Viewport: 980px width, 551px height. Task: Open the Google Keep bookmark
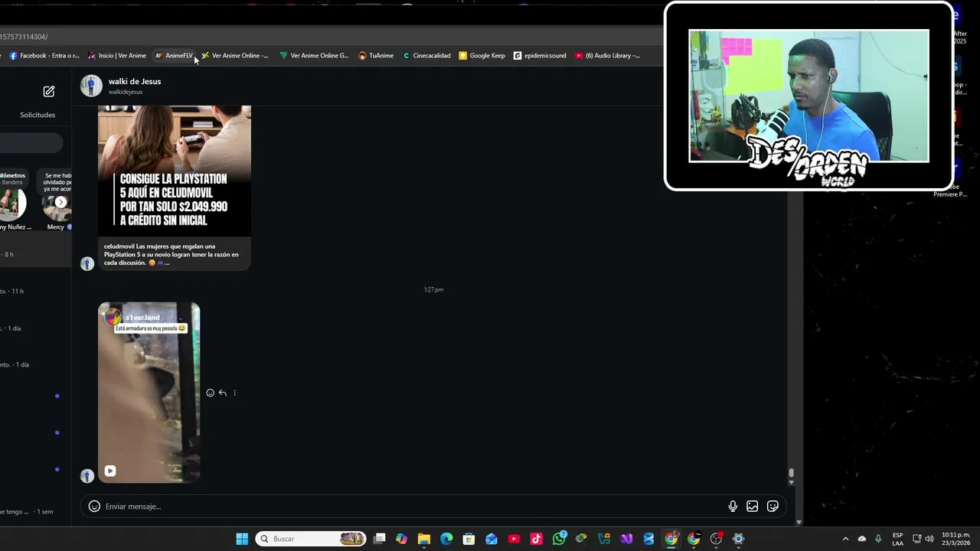point(482,55)
